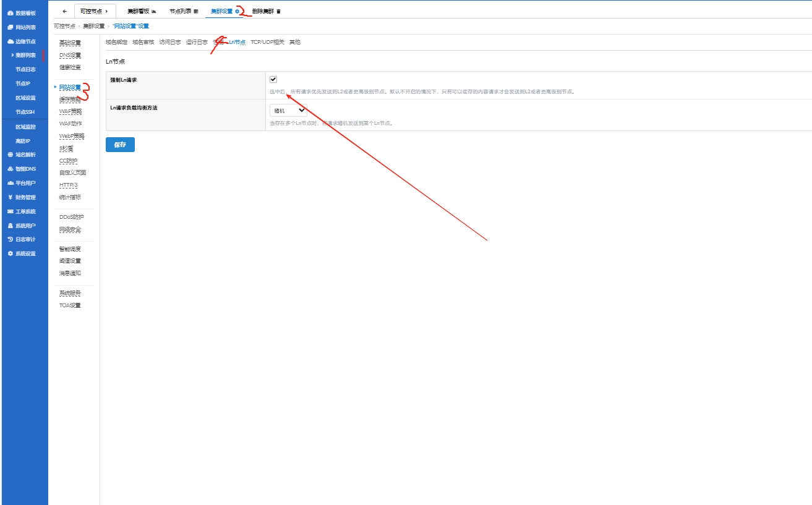Select 5秒盾 in the settings menu
The image size is (812, 505).
[66, 148]
